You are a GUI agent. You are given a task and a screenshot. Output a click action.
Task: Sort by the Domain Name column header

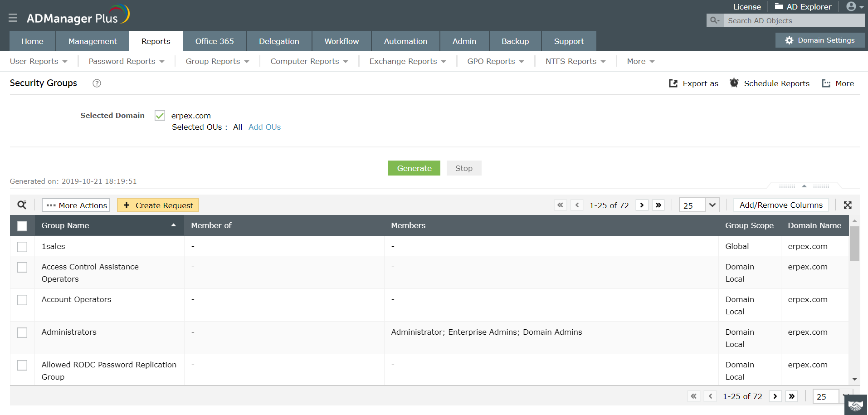pos(814,225)
